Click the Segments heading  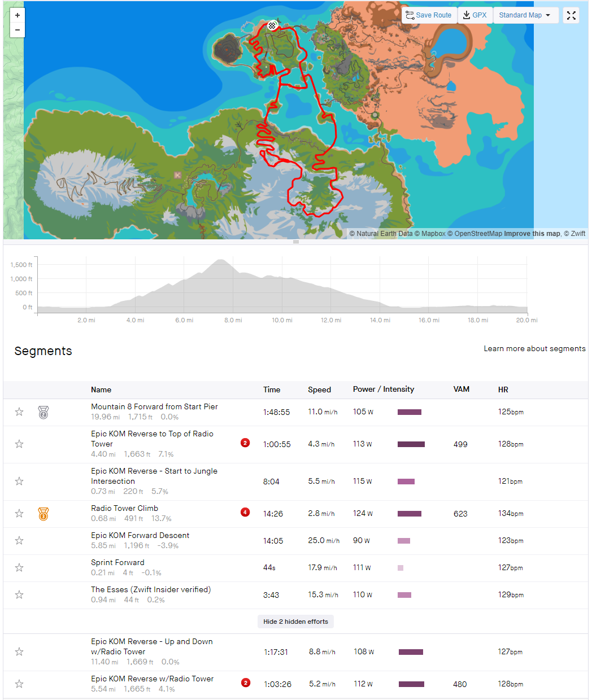coord(43,351)
